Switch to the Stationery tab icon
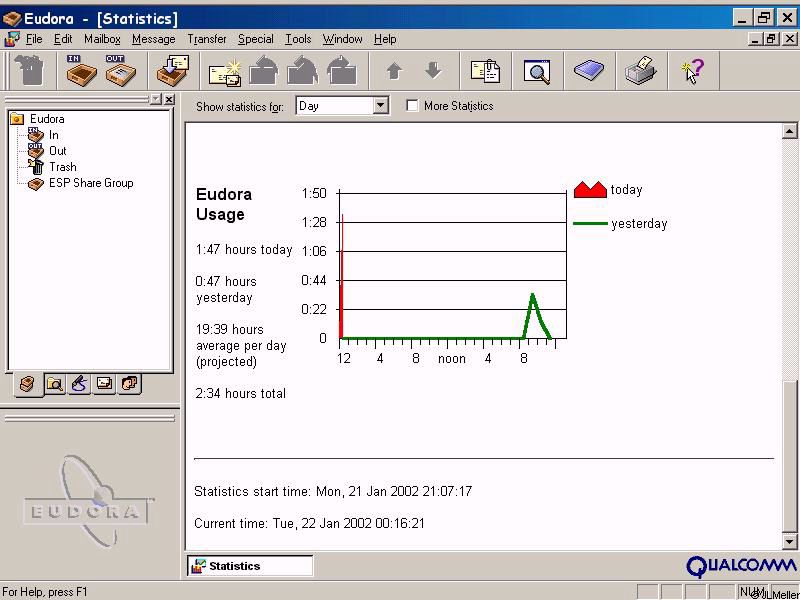 [105, 384]
